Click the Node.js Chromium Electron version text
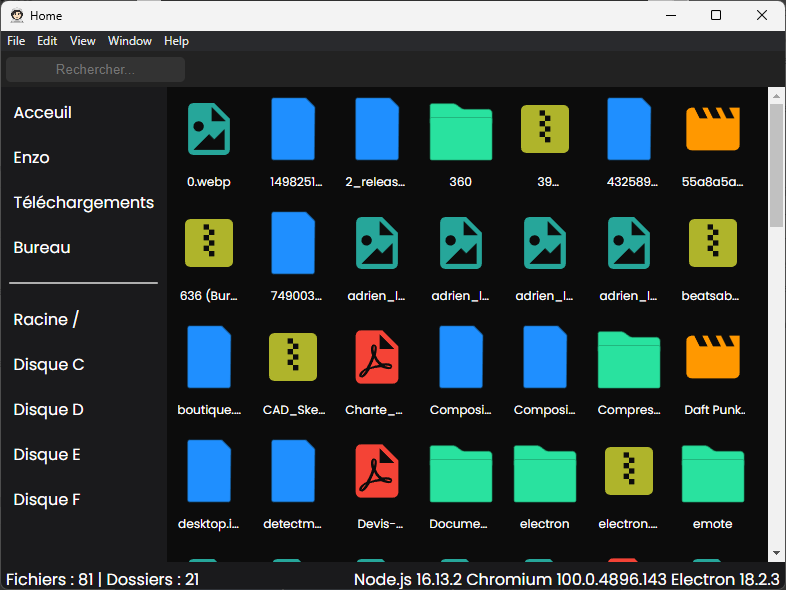 pos(566,579)
